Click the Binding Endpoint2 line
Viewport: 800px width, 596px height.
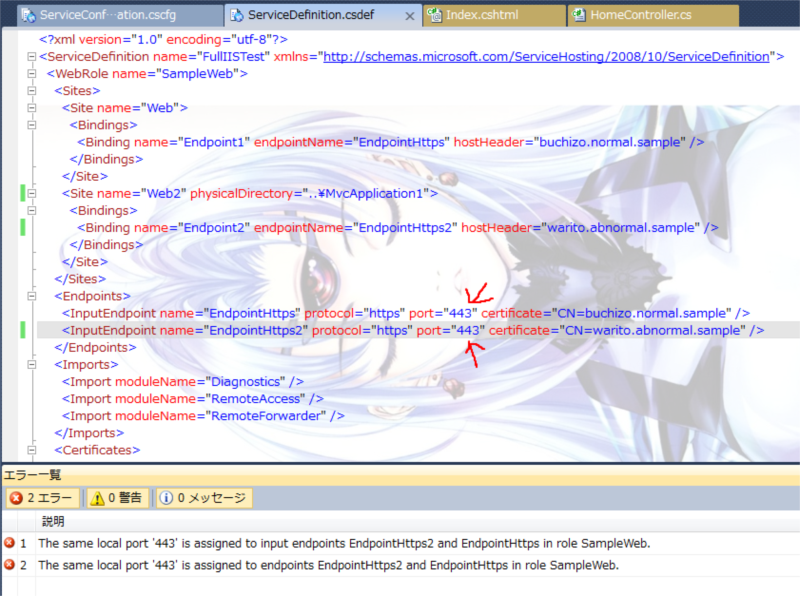(398, 228)
